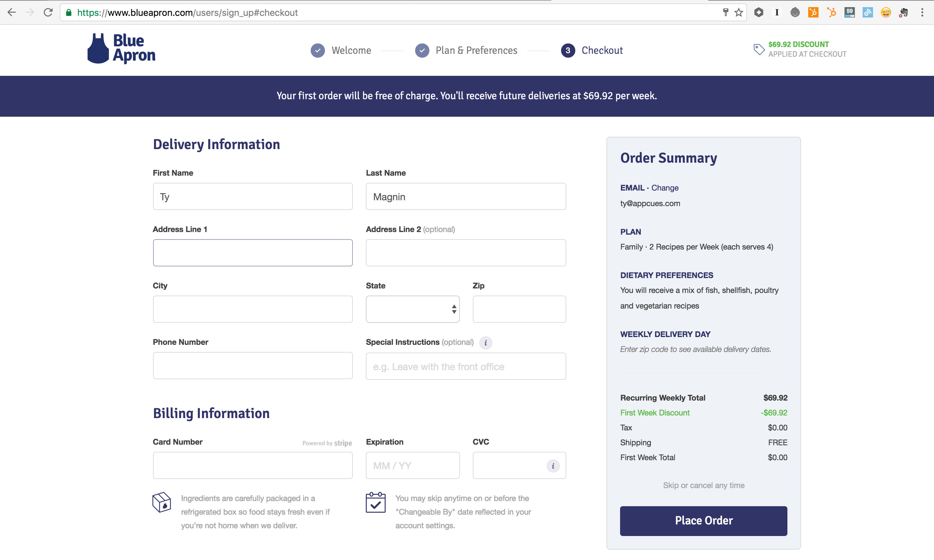Click Special Instructions info icon
Image resolution: width=934 pixels, height=560 pixels.
tap(485, 343)
